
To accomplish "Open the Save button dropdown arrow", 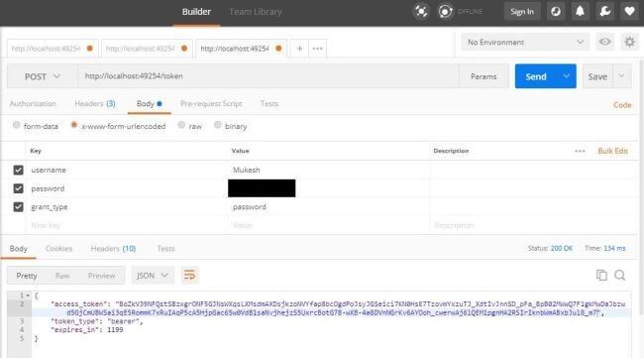I will 622,76.
